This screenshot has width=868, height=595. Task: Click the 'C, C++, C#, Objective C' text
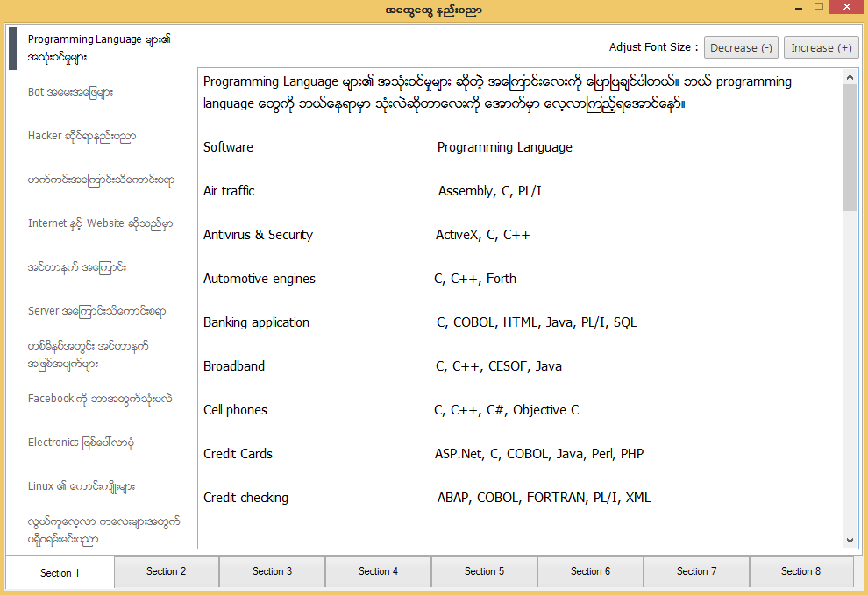[507, 410]
